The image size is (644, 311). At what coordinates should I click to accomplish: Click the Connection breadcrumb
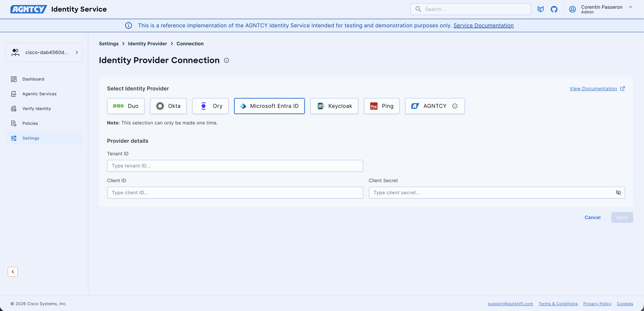click(x=190, y=43)
